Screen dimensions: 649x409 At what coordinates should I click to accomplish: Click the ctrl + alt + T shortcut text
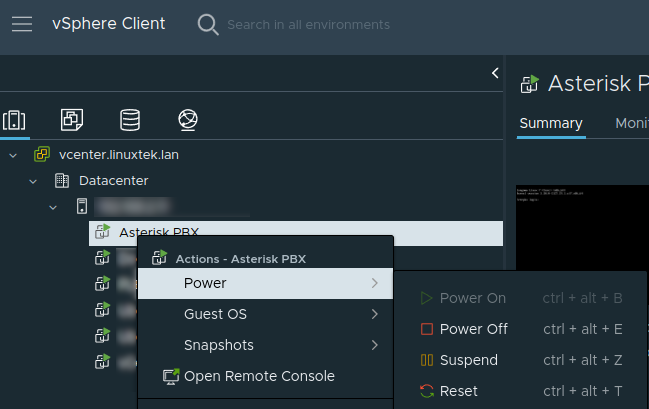pos(583,391)
